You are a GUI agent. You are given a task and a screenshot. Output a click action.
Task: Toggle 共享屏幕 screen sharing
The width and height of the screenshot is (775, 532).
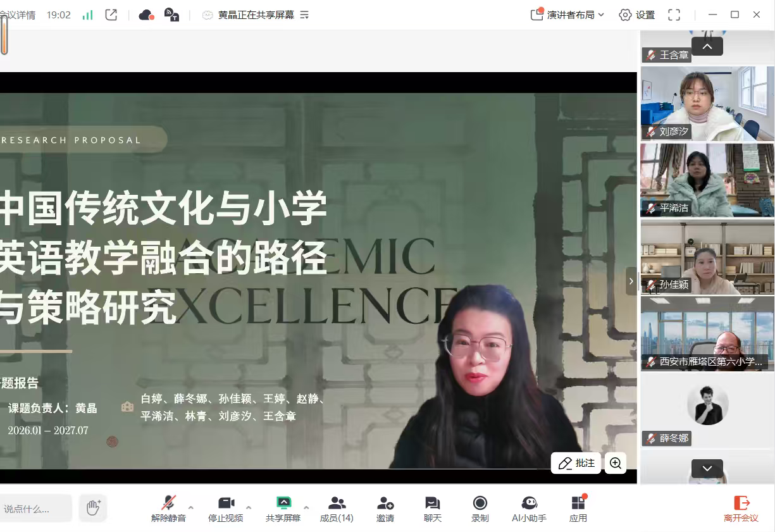click(x=283, y=509)
